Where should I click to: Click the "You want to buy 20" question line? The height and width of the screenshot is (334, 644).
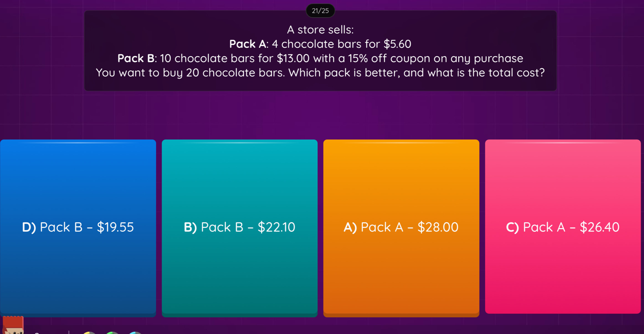click(x=320, y=73)
